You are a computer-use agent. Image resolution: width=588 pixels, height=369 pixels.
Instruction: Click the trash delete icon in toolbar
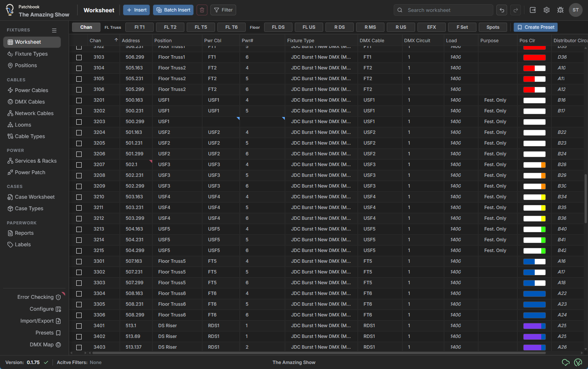[x=202, y=10]
